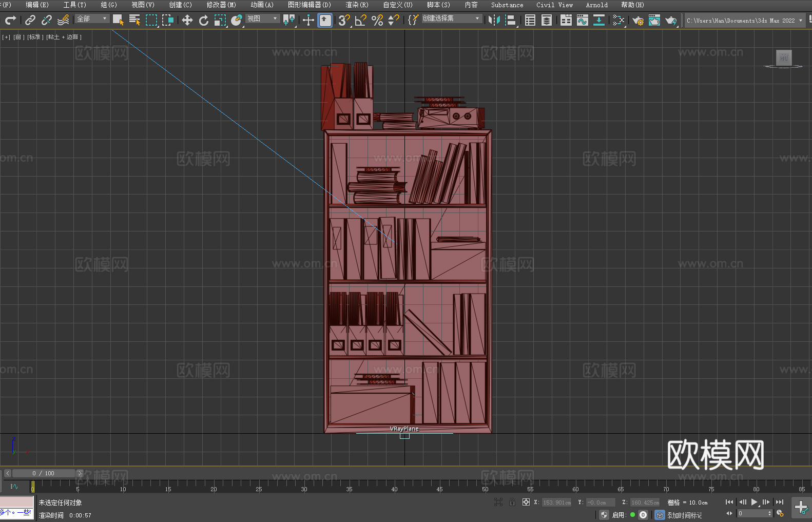Toggle Angle Snap
The image size is (812, 522).
[360, 20]
